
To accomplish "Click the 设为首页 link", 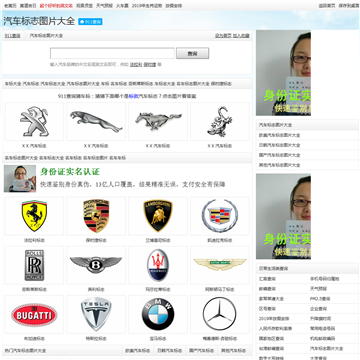I will tap(223, 35).
